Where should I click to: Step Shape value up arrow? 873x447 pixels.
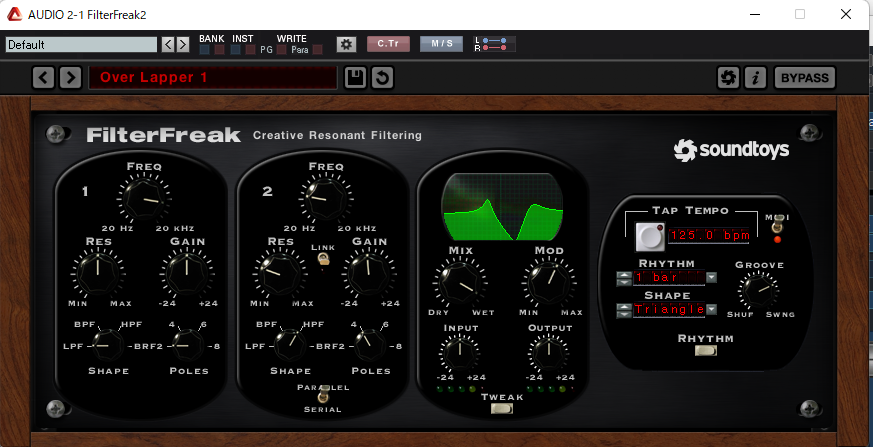tap(624, 306)
